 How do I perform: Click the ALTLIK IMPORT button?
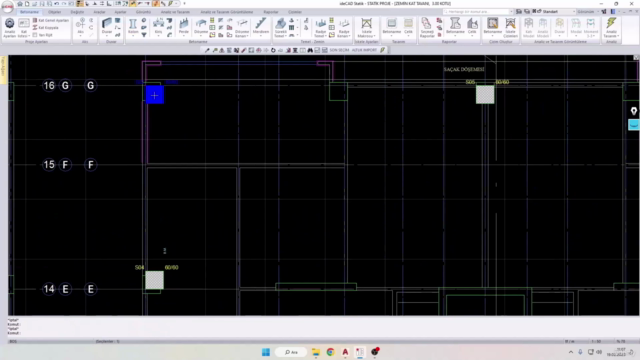364,50
